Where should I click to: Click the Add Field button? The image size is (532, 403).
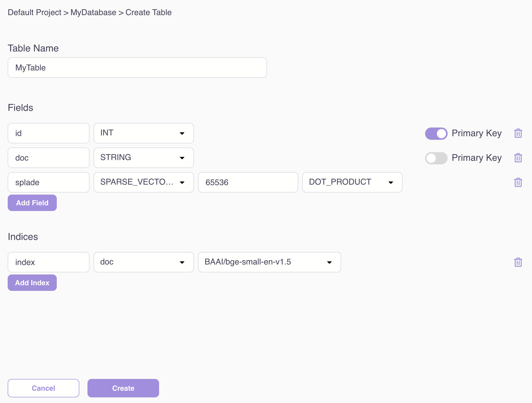point(32,203)
